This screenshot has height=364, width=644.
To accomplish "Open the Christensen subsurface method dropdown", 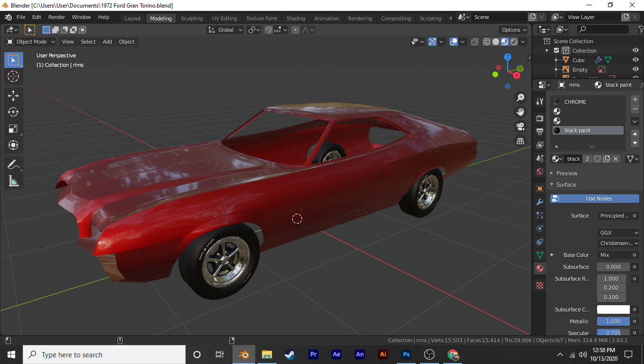I will tap(618, 243).
